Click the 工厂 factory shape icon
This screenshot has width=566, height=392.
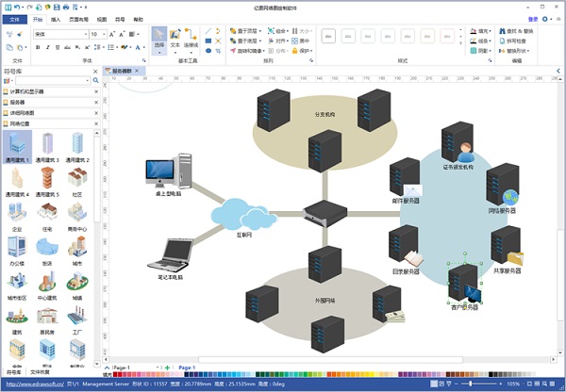tap(76, 317)
